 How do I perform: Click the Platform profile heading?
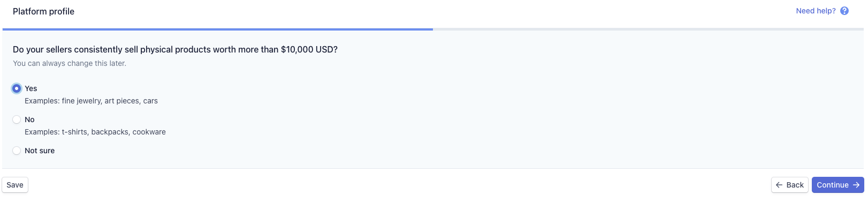point(43,11)
